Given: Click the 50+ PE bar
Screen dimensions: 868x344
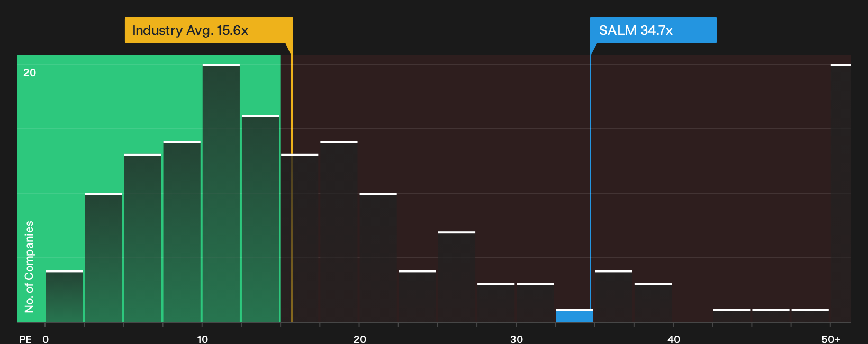Looking at the screenshot, I should tap(840, 193).
